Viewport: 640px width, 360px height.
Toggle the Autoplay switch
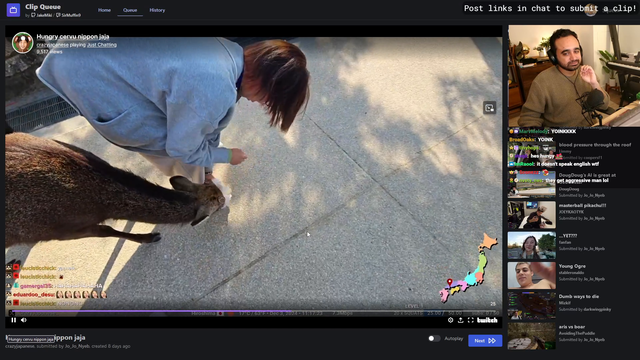[434, 338]
